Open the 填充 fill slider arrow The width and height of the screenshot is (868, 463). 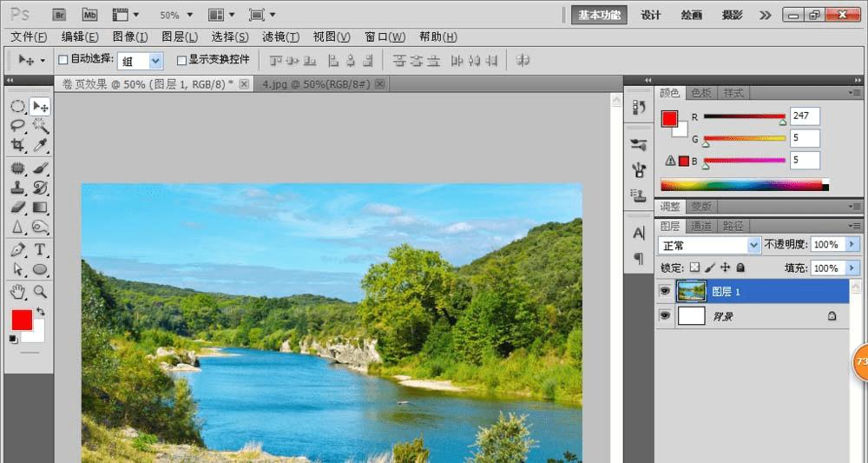tap(852, 268)
